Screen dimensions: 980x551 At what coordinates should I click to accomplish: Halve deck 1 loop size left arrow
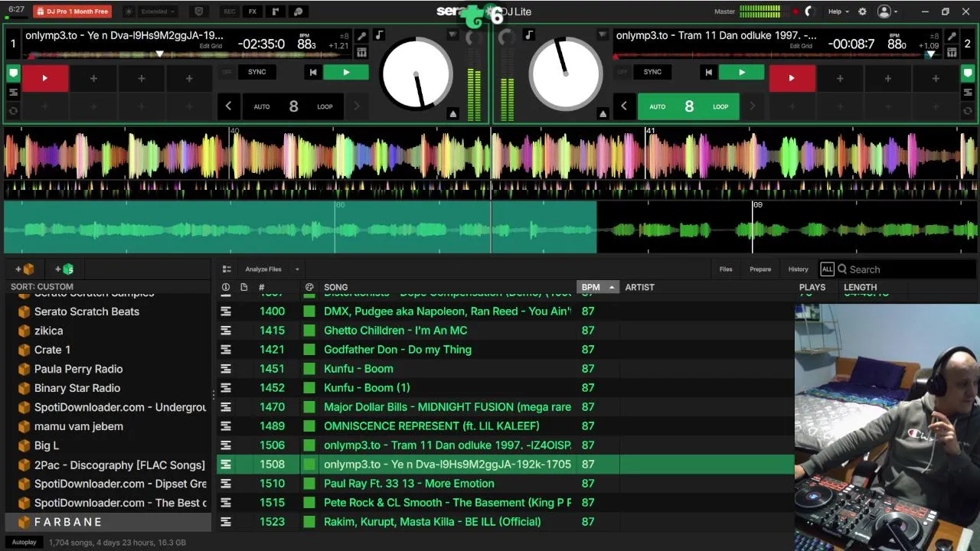(228, 106)
